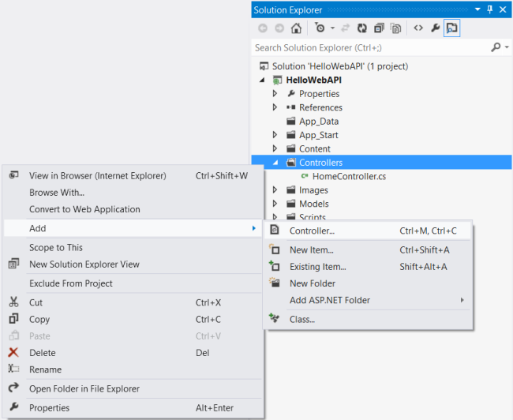Viewport: 513px width, 420px height.
Task: Click the Collapse All toolbar icon
Action: (x=379, y=28)
